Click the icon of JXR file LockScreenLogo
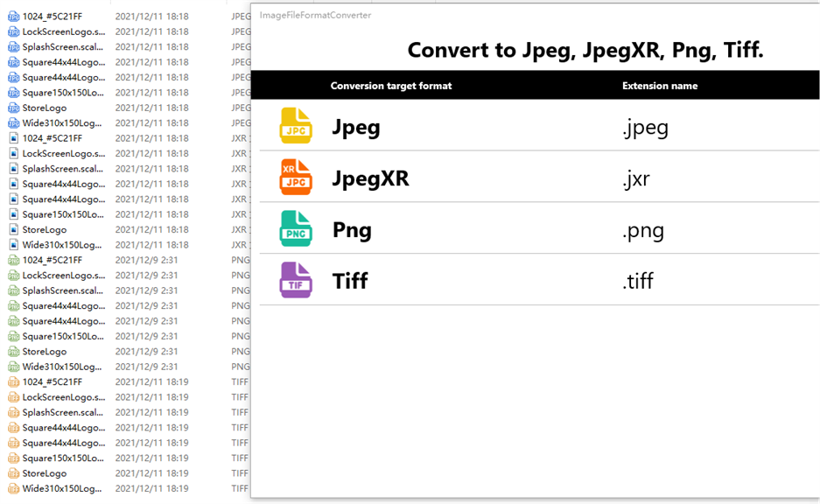Screen dimensions: 820x504 [14, 154]
